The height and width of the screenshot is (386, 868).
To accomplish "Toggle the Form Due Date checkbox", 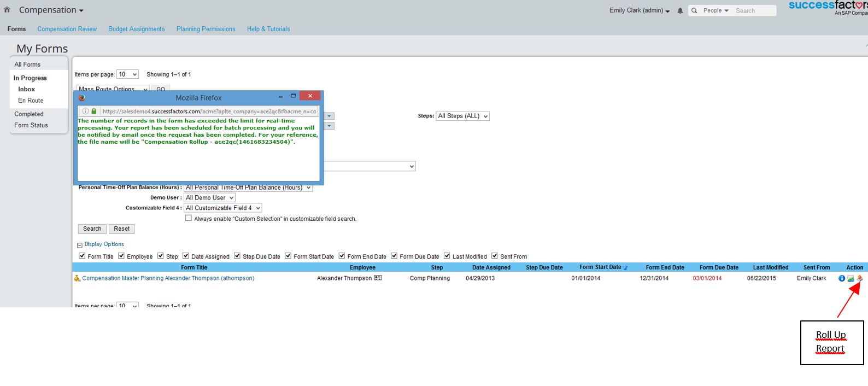I will tap(394, 256).
